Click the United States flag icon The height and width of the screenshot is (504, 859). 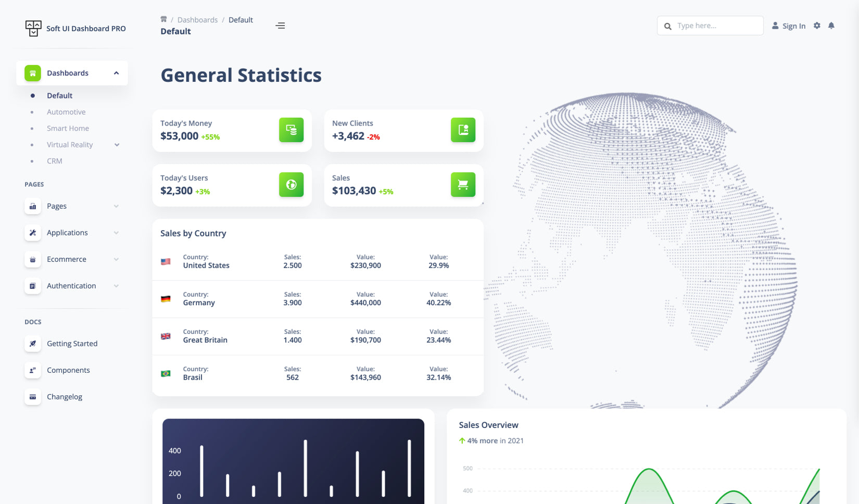pyautogui.click(x=166, y=261)
